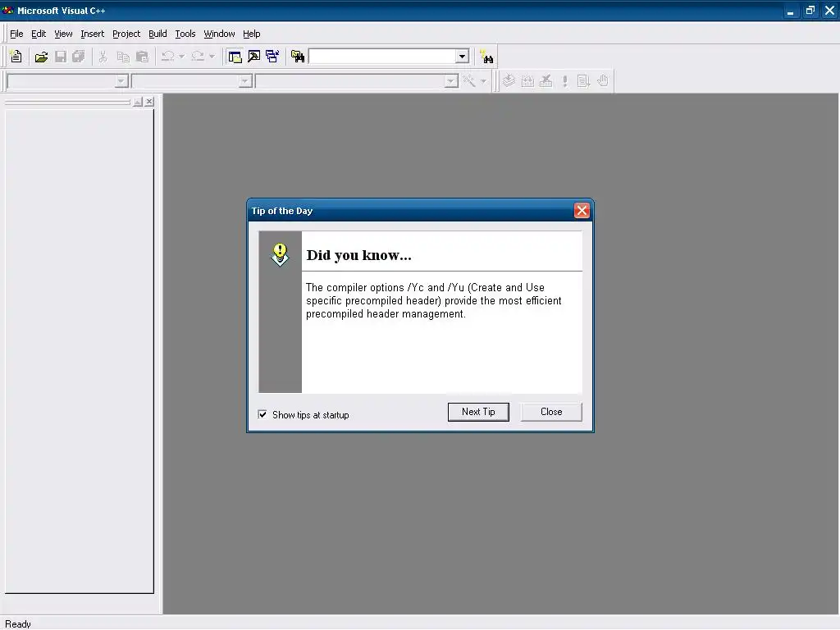Screen dimensions: 840x630
Task: Open the Window menu
Action: coord(219,34)
